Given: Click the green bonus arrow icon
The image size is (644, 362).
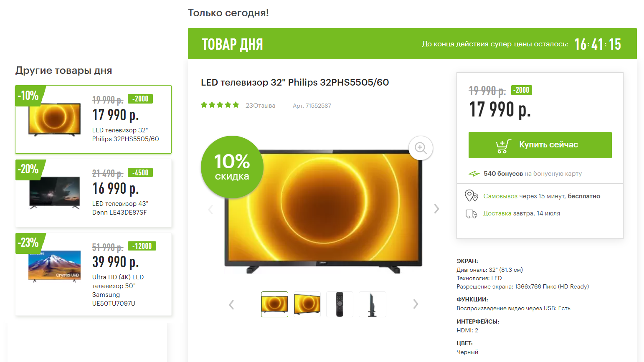Looking at the screenshot, I should click(x=474, y=174).
